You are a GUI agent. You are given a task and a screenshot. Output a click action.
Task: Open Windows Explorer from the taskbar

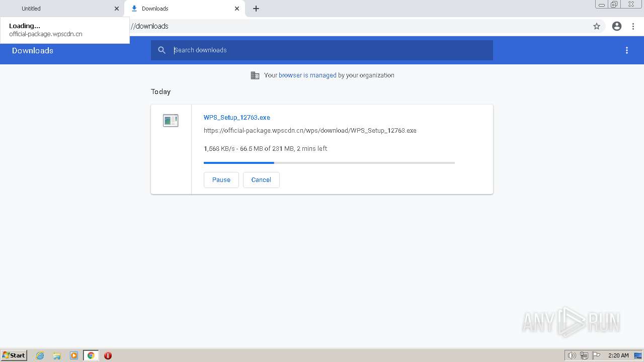tap(57, 355)
